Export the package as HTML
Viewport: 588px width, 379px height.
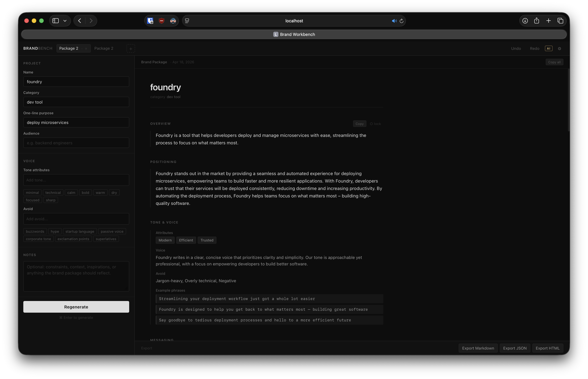tap(548, 348)
